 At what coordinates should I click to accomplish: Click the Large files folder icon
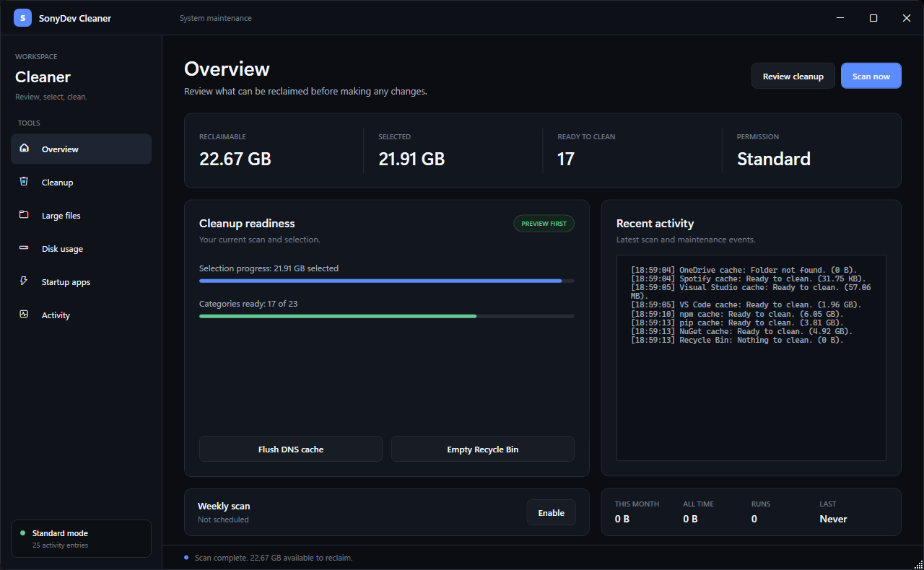(x=25, y=215)
